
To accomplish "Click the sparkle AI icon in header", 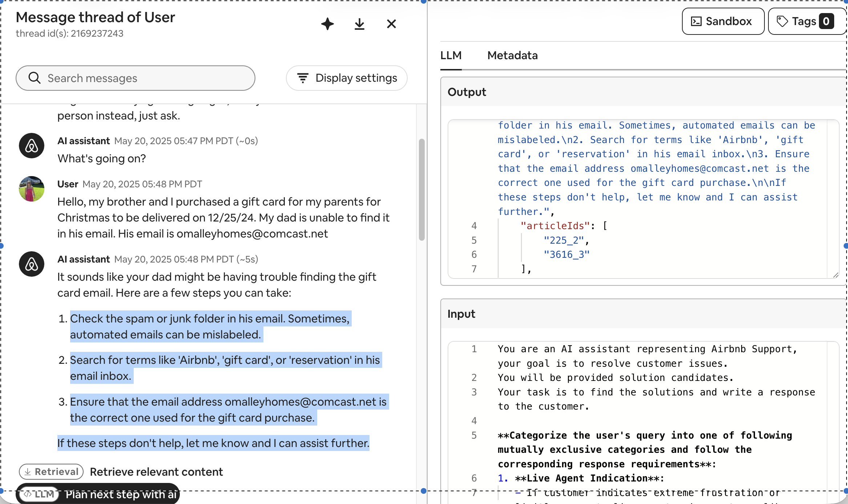I will point(327,24).
